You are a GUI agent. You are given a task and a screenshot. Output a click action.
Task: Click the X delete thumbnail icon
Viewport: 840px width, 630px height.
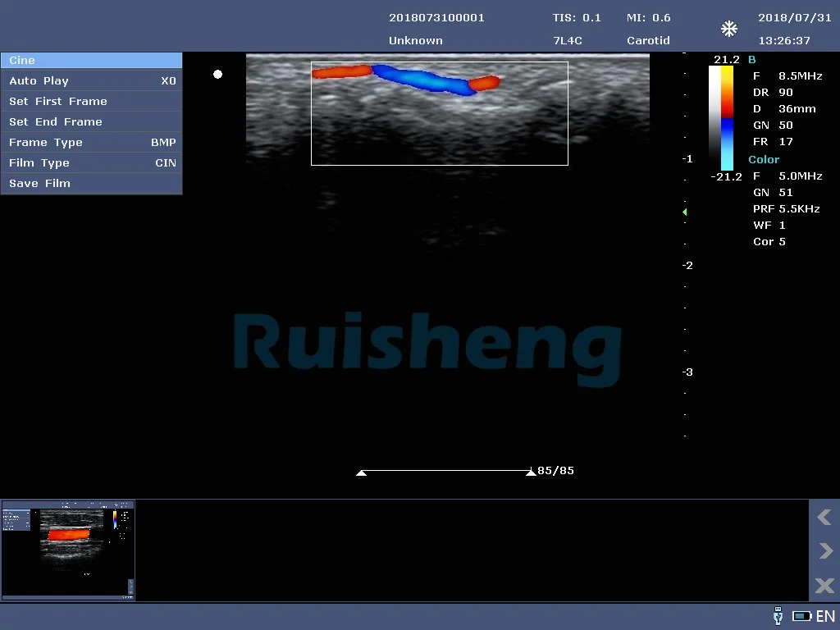tap(824, 585)
